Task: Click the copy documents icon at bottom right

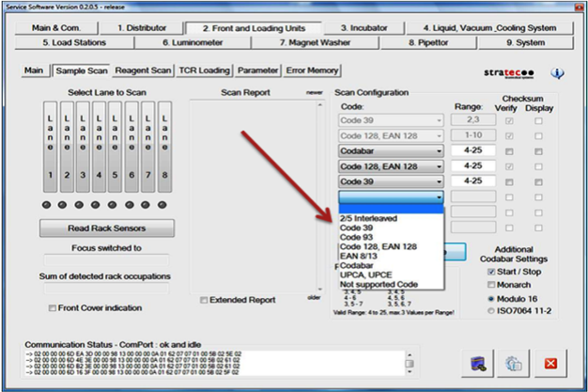Action: pyautogui.click(x=514, y=363)
